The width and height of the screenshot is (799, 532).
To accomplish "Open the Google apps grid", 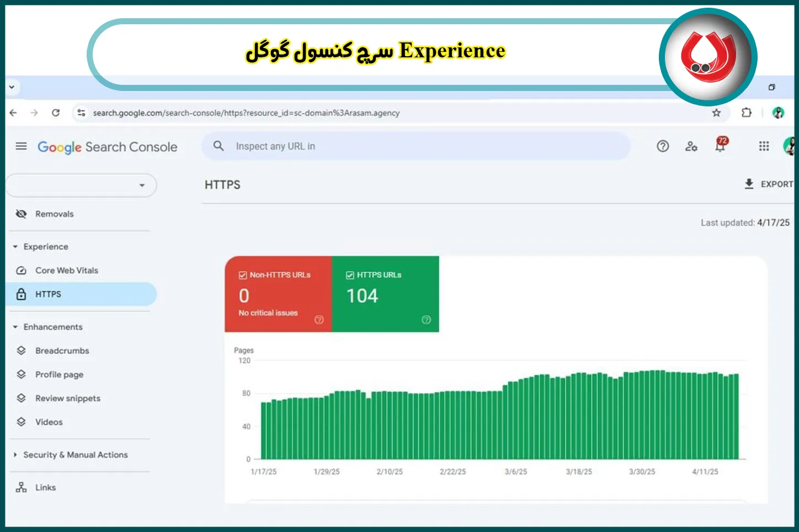I will (764, 146).
